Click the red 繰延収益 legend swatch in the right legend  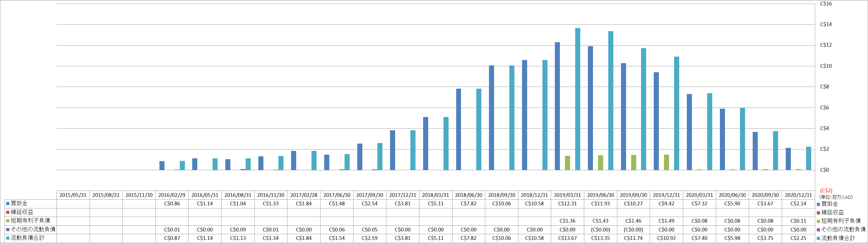819,213
